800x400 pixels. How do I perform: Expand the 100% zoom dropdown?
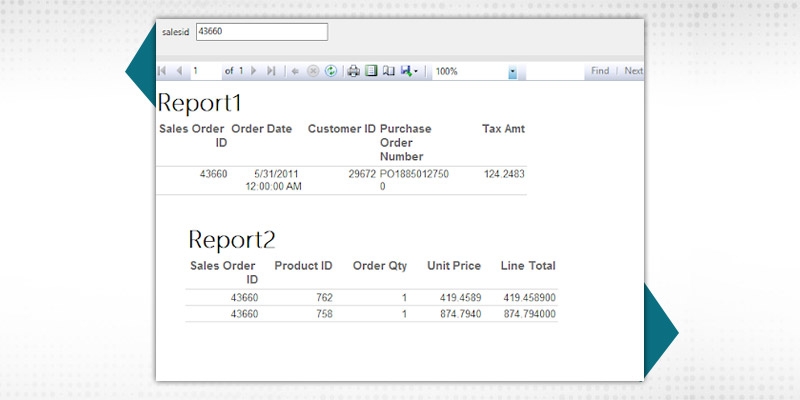512,72
